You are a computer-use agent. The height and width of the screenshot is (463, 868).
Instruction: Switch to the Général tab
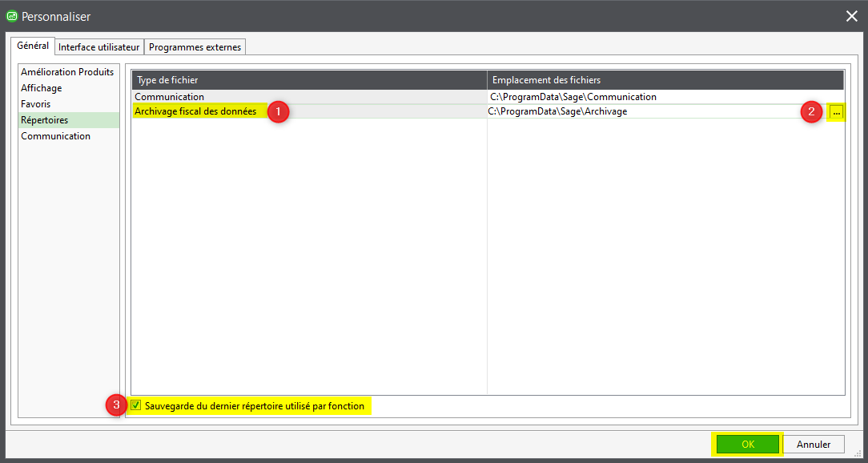tap(33, 46)
